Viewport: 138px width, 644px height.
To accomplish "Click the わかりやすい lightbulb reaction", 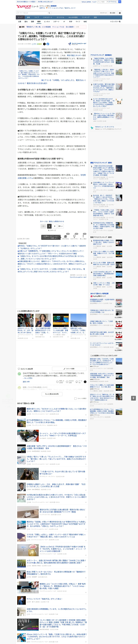I will pyautogui.click(x=74, y=236).
